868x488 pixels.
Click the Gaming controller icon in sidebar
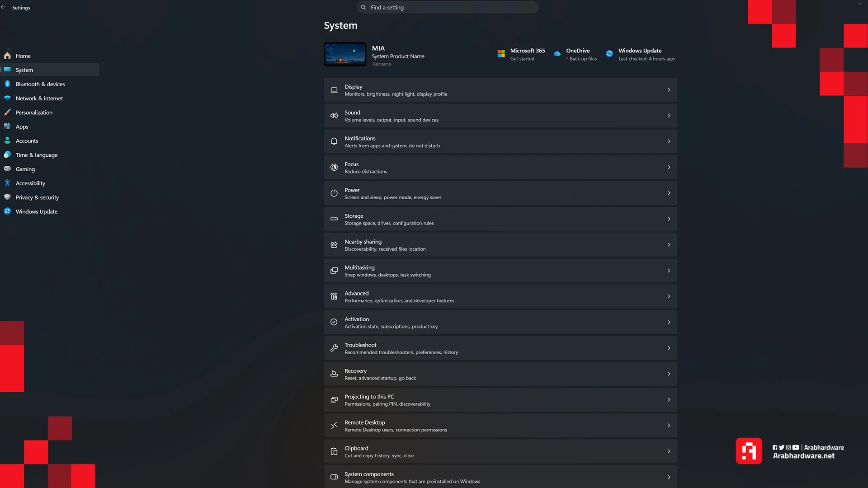7,169
